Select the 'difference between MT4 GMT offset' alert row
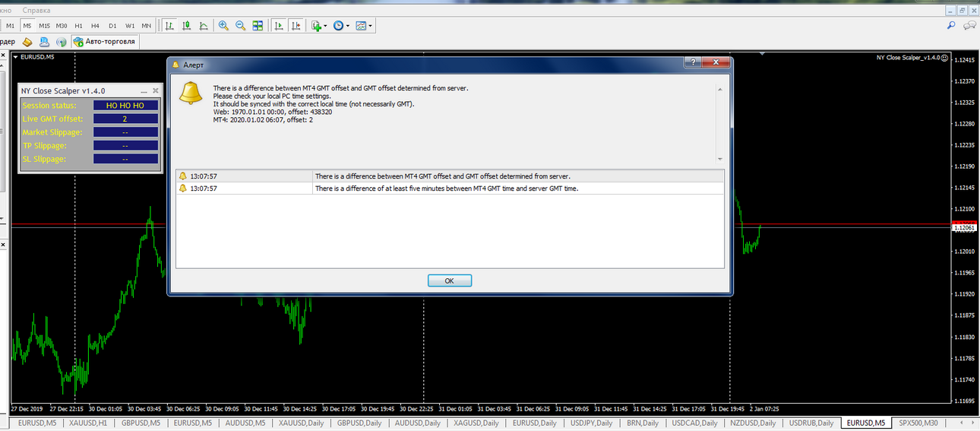Image resolution: width=980 pixels, height=431 pixels. pos(450,176)
